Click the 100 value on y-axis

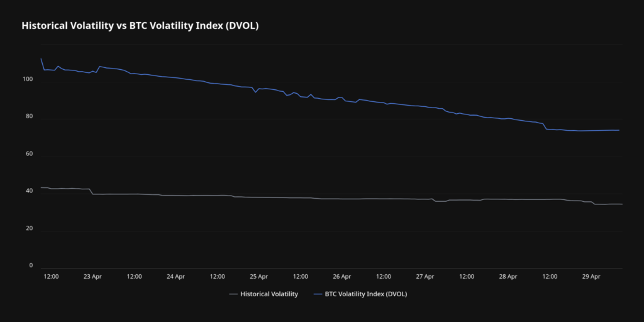click(27, 79)
